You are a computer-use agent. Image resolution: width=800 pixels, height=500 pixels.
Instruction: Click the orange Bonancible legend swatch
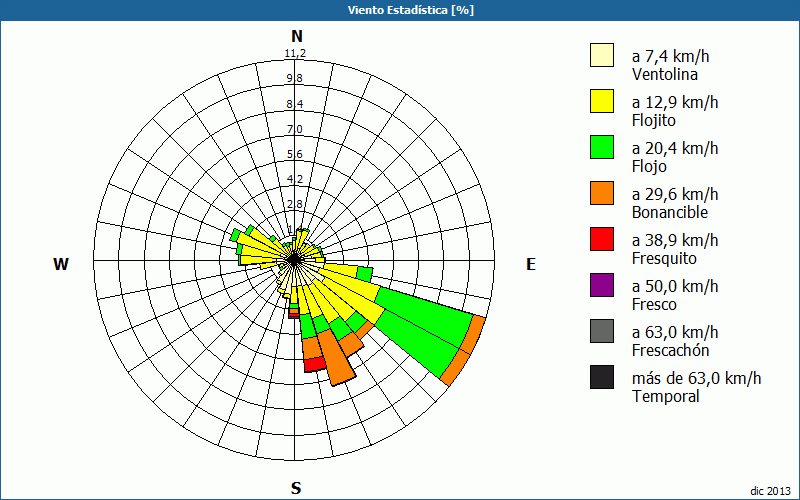click(602, 193)
